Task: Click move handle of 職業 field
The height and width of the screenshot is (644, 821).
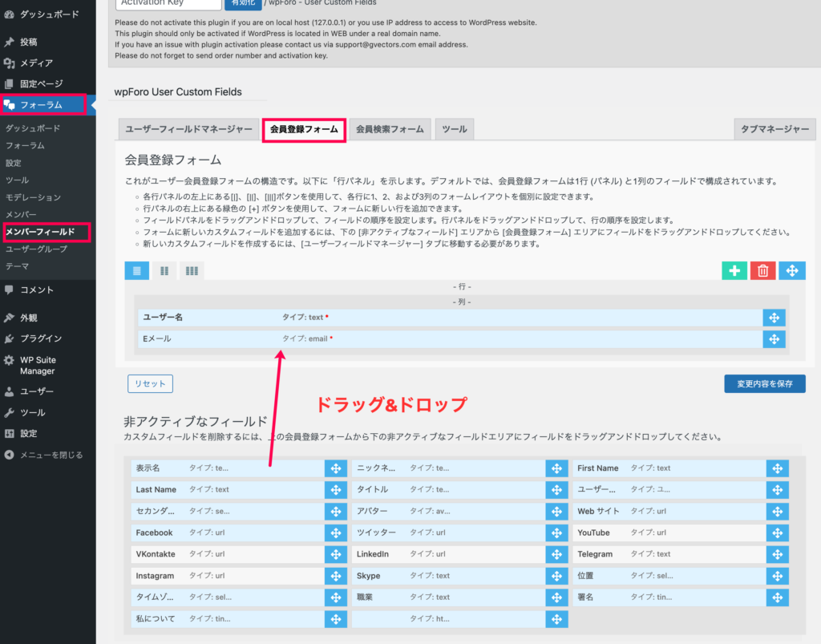Action: [556, 597]
